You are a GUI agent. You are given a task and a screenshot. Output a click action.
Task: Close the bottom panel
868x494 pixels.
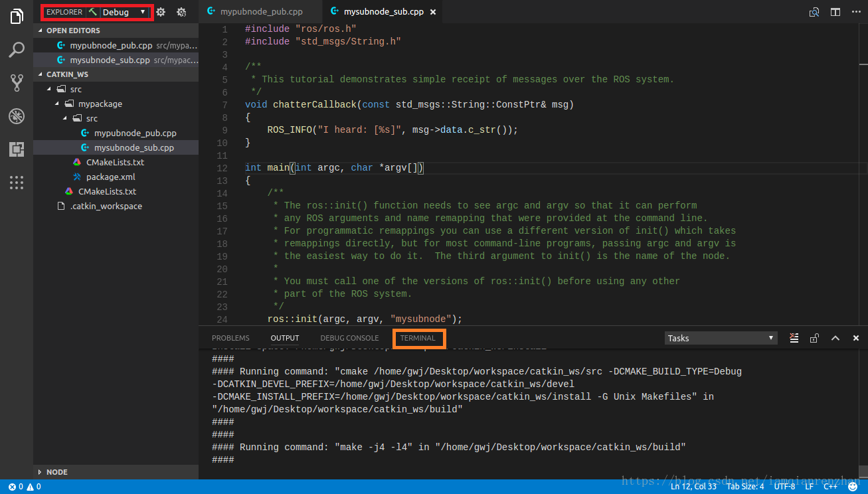(855, 338)
